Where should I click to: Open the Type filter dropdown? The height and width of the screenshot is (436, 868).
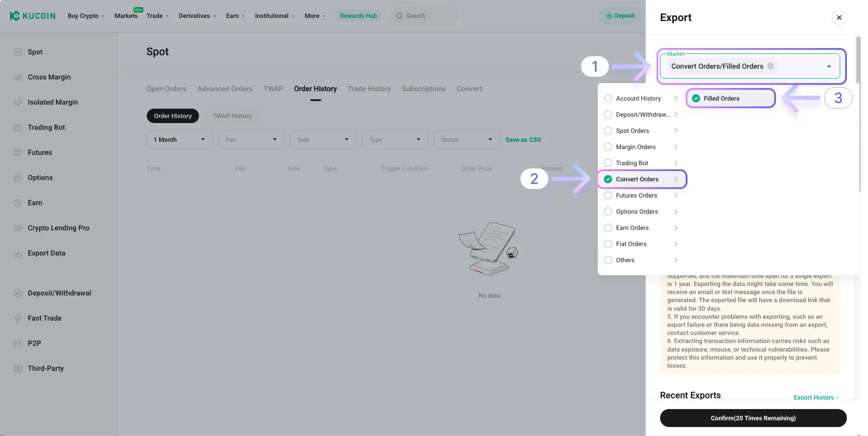coord(395,140)
